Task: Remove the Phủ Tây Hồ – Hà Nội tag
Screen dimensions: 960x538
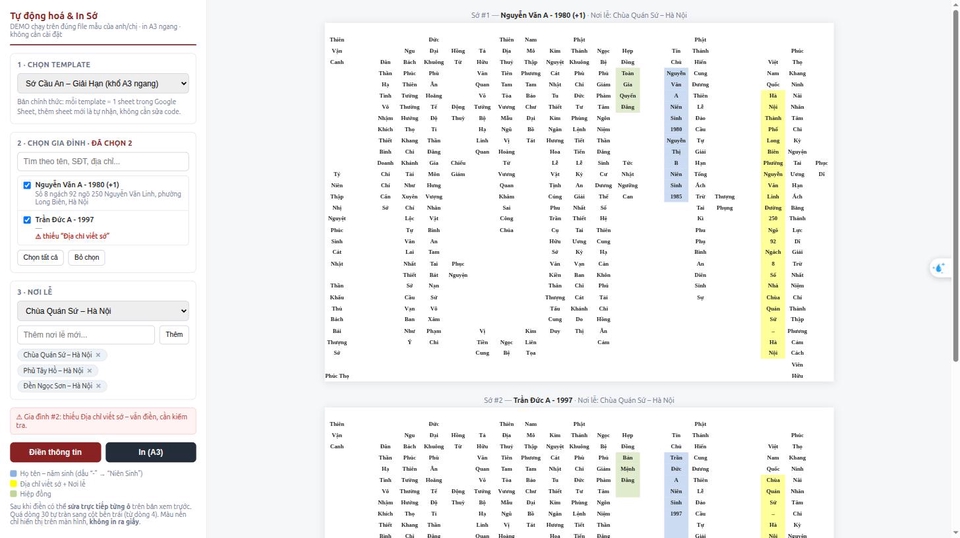Action: click(x=89, y=371)
